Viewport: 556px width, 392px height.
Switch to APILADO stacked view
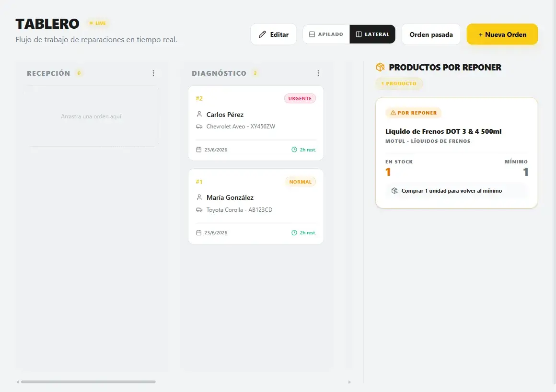tap(326, 35)
